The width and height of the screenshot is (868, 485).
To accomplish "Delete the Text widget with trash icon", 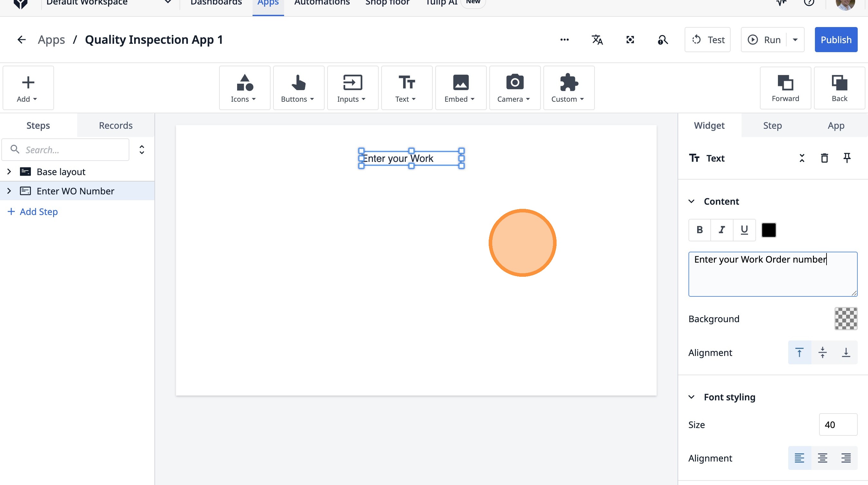I will 824,158.
